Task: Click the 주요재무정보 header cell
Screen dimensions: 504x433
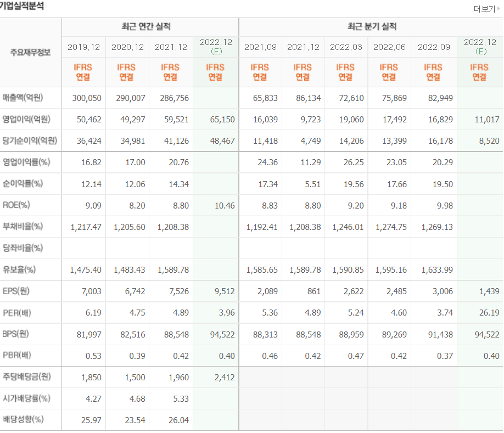Action: click(x=30, y=52)
